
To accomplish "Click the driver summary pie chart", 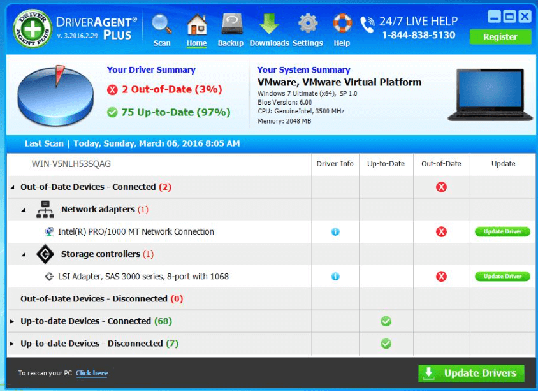I will coord(55,96).
